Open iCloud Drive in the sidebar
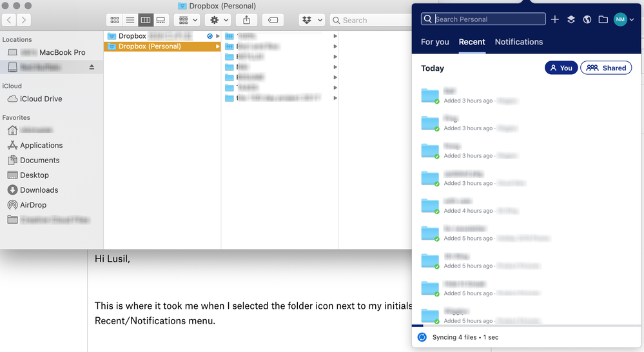 pos(52,99)
